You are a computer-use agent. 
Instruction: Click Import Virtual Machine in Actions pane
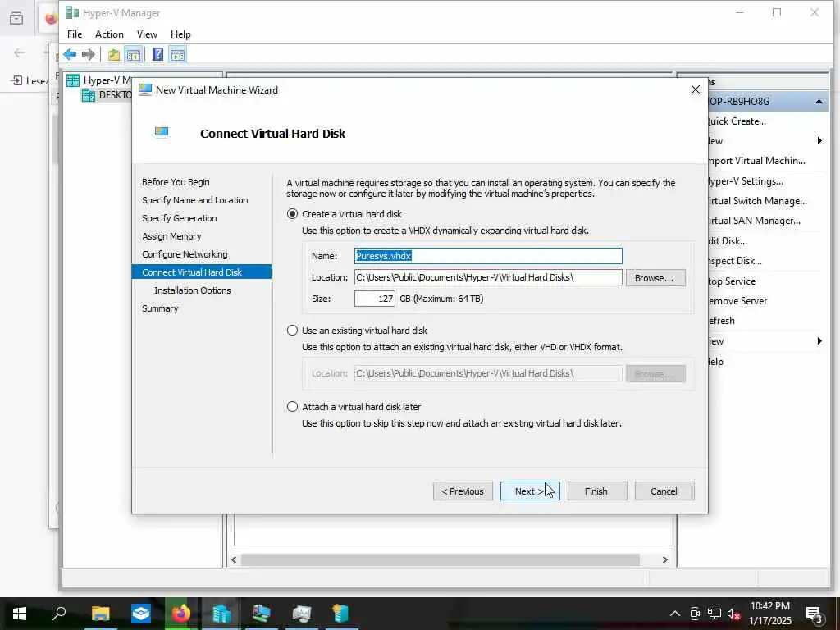756,161
